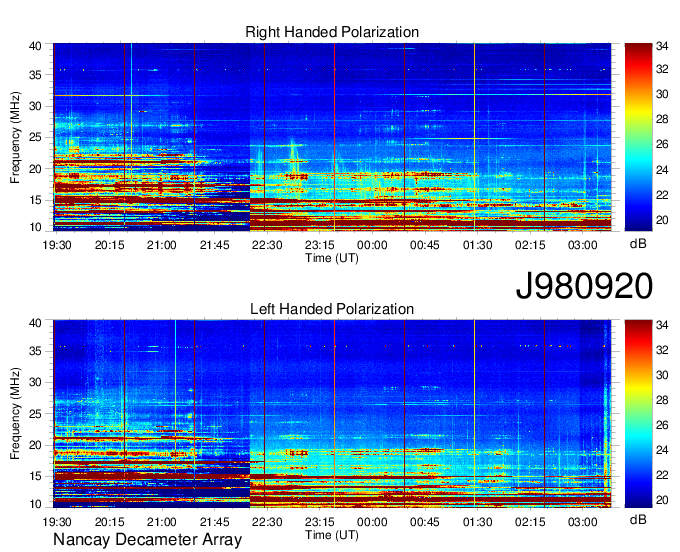This screenshot has width=680, height=552.
Task: Click the "22:30" time tick of Left Handed plot
Action: [267, 522]
